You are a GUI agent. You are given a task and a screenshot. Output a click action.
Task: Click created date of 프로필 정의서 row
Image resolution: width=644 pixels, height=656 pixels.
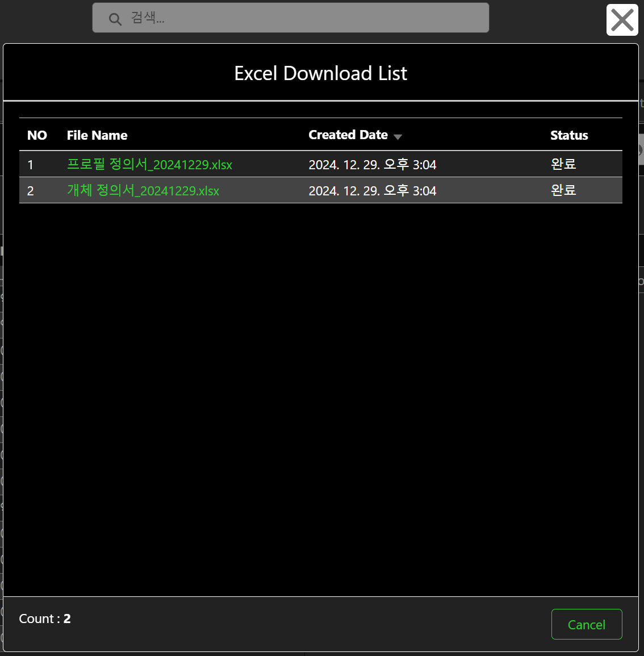point(373,164)
